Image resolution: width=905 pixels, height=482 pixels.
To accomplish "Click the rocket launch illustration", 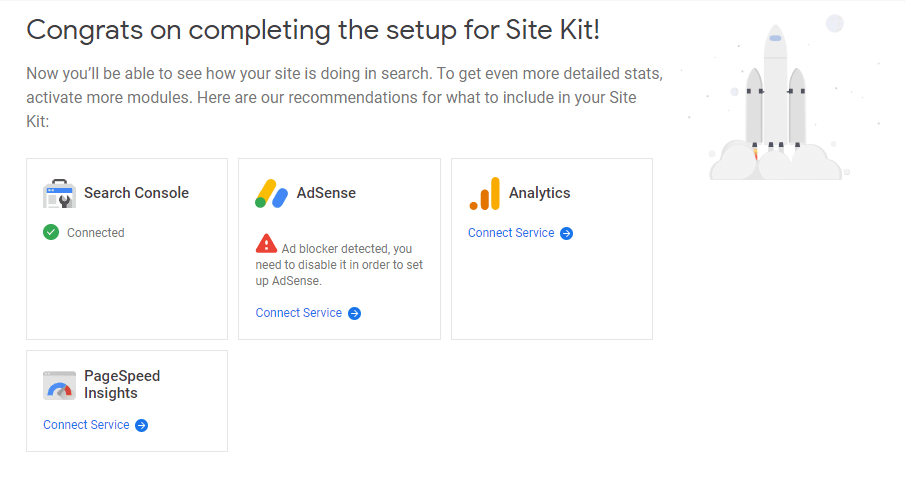I will pyautogui.click(x=775, y=102).
